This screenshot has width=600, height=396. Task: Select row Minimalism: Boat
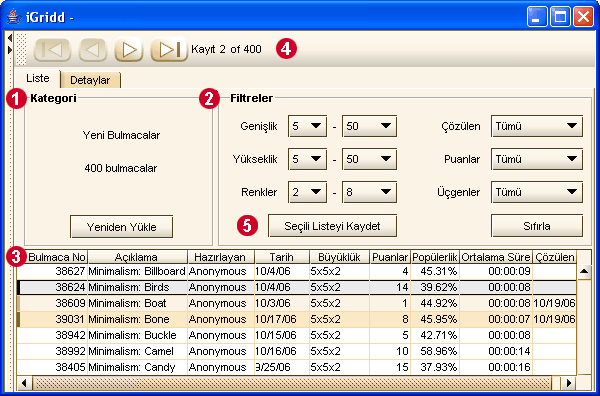297,303
